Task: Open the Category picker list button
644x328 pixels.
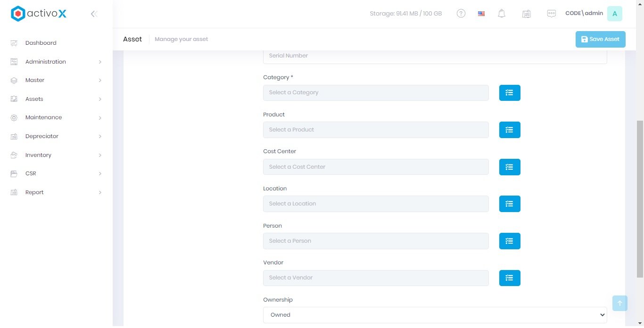Action: point(510,93)
